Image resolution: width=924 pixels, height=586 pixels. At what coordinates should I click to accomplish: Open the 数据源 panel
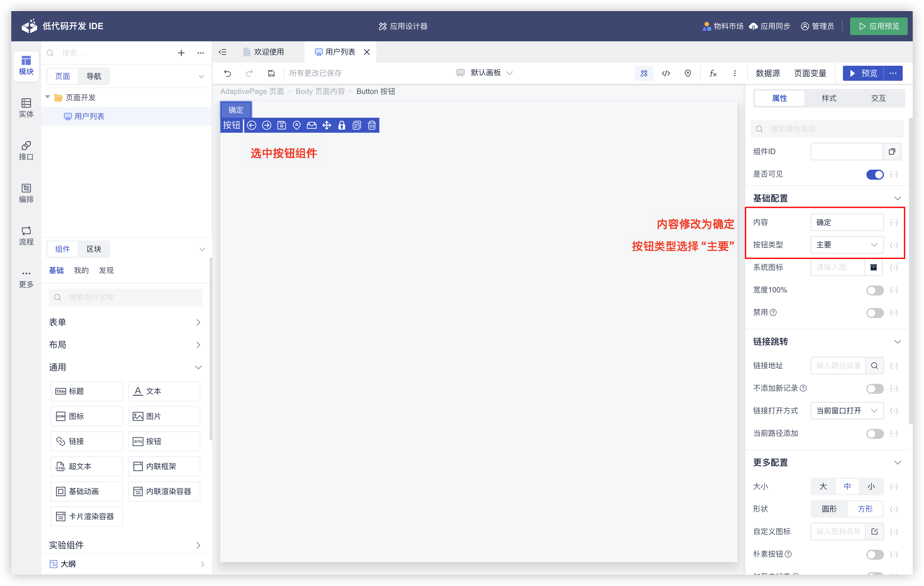pos(767,73)
